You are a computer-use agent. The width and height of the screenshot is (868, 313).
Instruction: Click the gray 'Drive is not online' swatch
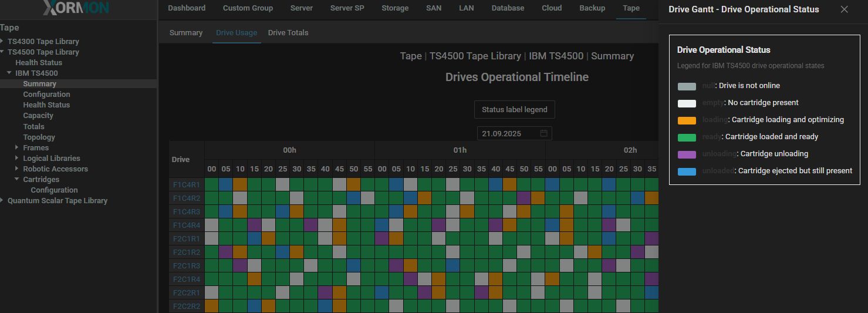coord(687,86)
